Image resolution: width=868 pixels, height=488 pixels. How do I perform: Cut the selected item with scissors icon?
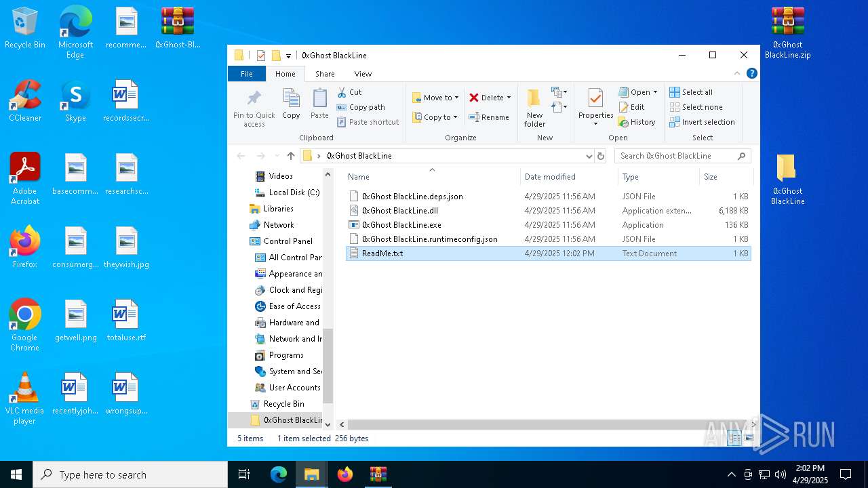pyautogui.click(x=350, y=92)
